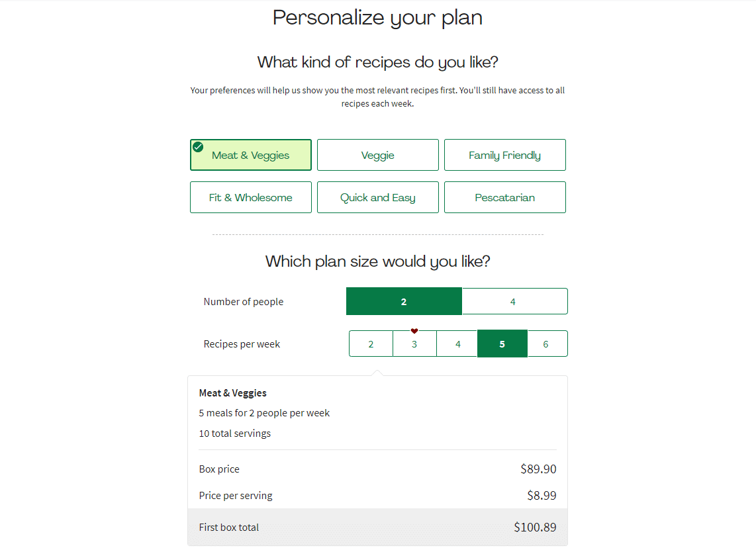Click the green checkmark on Meat & Veggies
Image resolution: width=756 pixels, height=554 pixels.
[198, 147]
